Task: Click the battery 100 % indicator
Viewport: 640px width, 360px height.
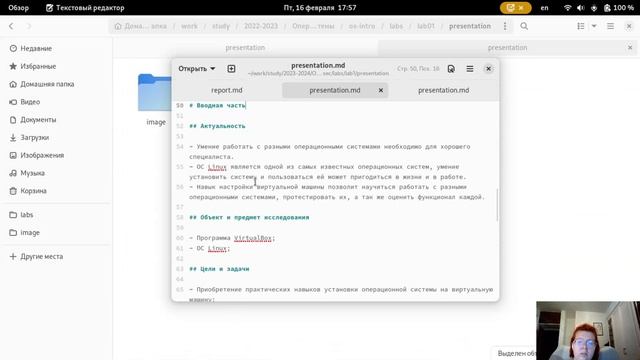Action: pyautogui.click(x=619, y=7)
